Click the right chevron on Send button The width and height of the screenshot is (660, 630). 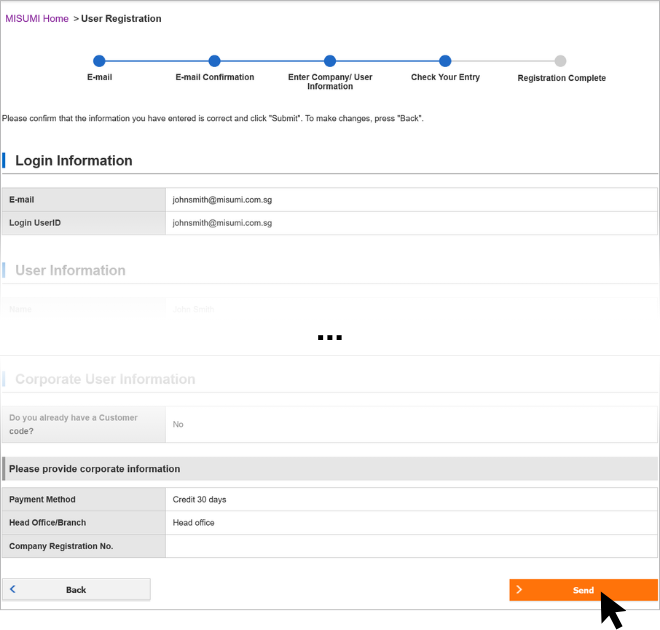click(x=519, y=590)
